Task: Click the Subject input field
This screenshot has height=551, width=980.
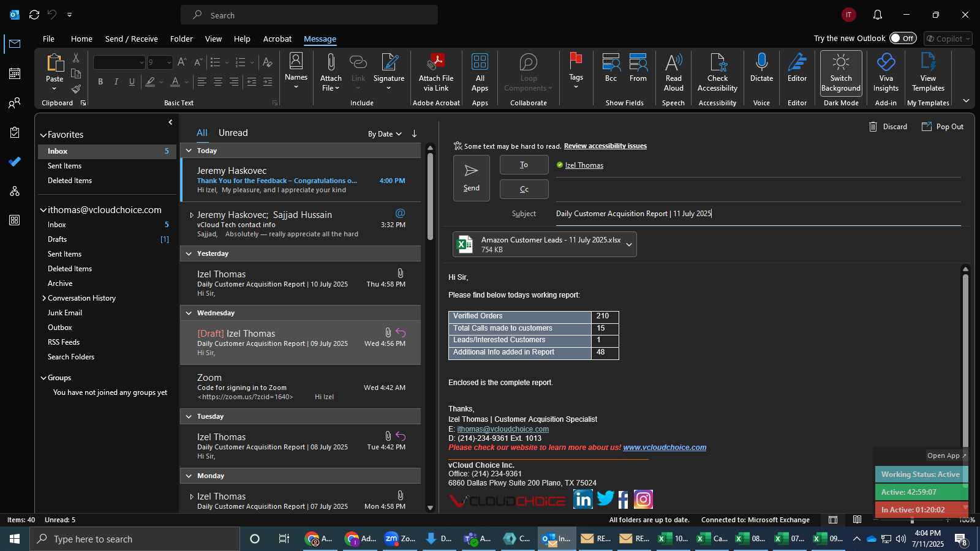Action: [x=758, y=214]
